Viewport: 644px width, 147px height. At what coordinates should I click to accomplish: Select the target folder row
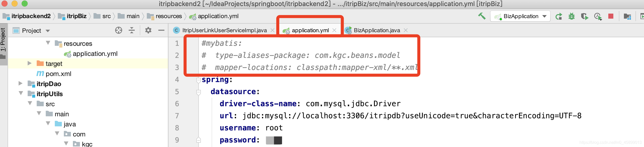(x=88, y=64)
